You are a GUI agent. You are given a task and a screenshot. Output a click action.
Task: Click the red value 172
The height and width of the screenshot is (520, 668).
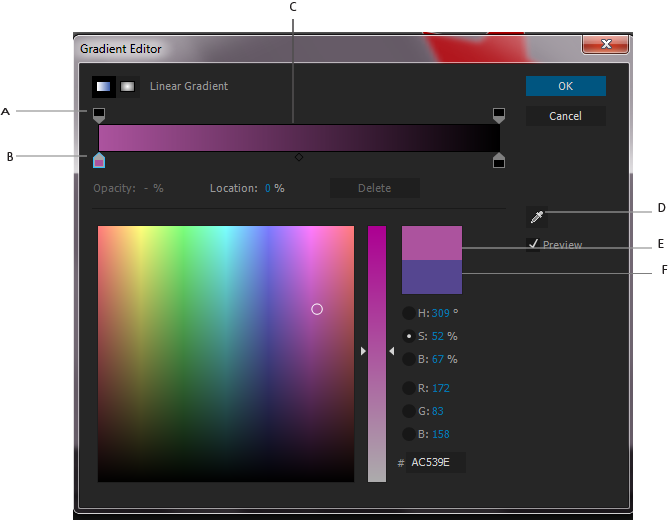pyautogui.click(x=441, y=388)
